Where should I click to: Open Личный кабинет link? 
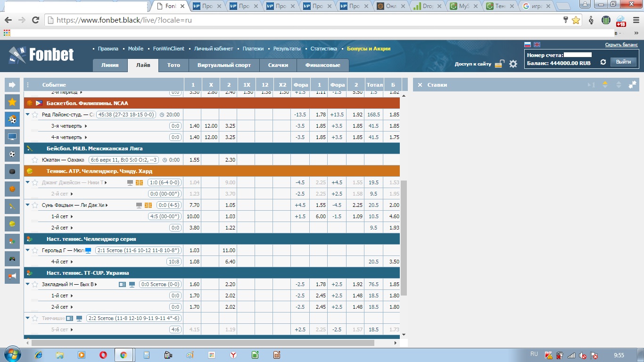214,49
